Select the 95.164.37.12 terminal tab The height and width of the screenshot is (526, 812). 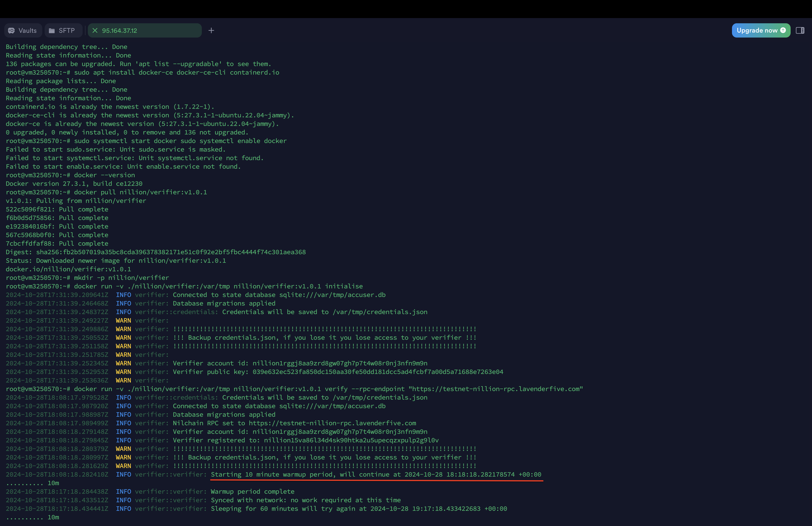[x=145, y=30]
